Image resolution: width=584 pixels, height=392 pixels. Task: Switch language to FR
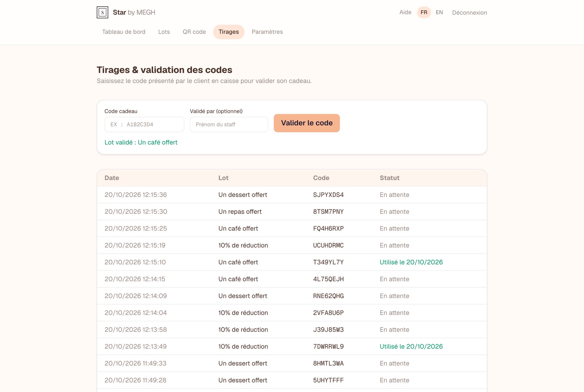point(424,12)
